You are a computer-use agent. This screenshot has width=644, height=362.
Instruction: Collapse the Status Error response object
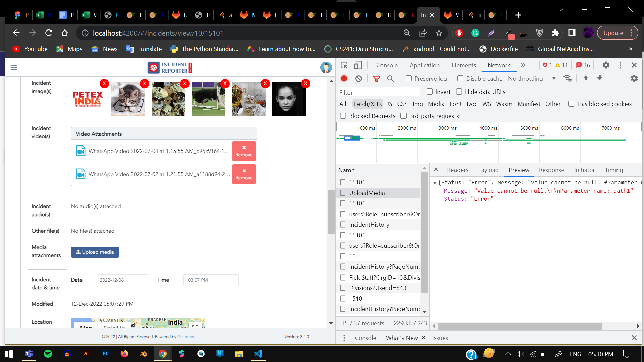pyautogui.click(x=435, y=183)
